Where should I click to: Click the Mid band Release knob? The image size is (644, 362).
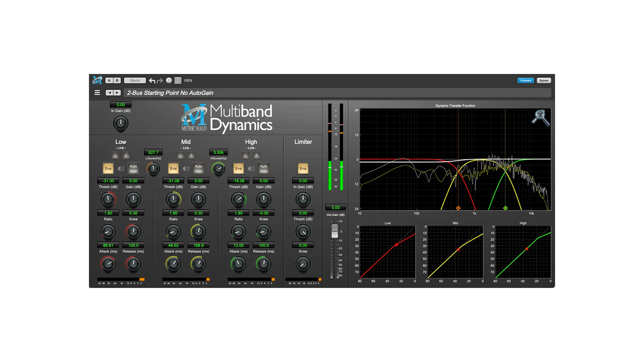click(x=198, y=264)
